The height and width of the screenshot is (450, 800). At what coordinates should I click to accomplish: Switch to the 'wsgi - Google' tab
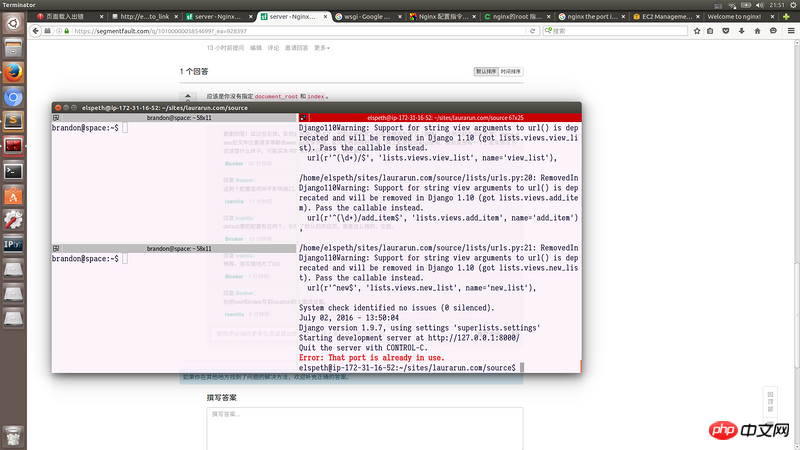(367, 16)
